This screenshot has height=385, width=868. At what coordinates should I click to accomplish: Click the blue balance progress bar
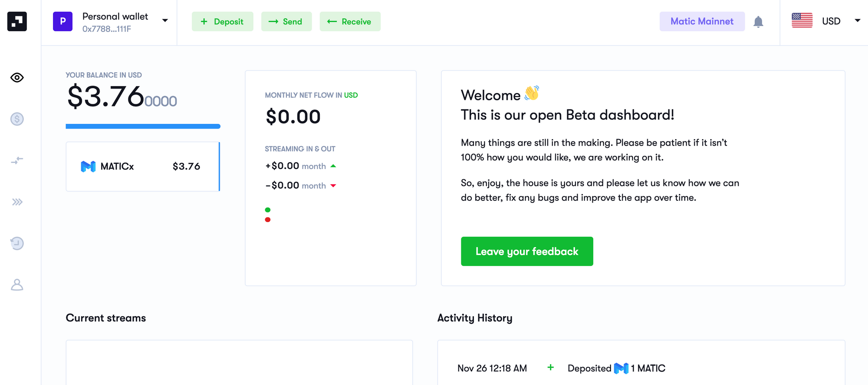point(143,126)
